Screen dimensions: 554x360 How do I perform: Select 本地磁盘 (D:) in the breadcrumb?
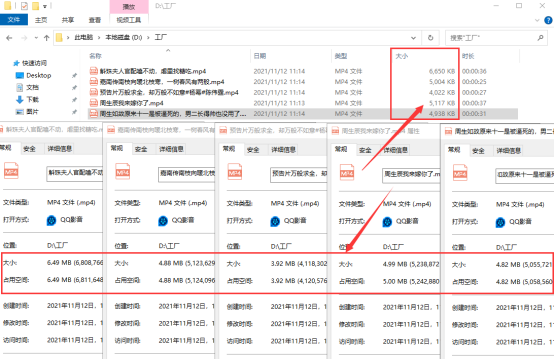(x=124, y=37)
